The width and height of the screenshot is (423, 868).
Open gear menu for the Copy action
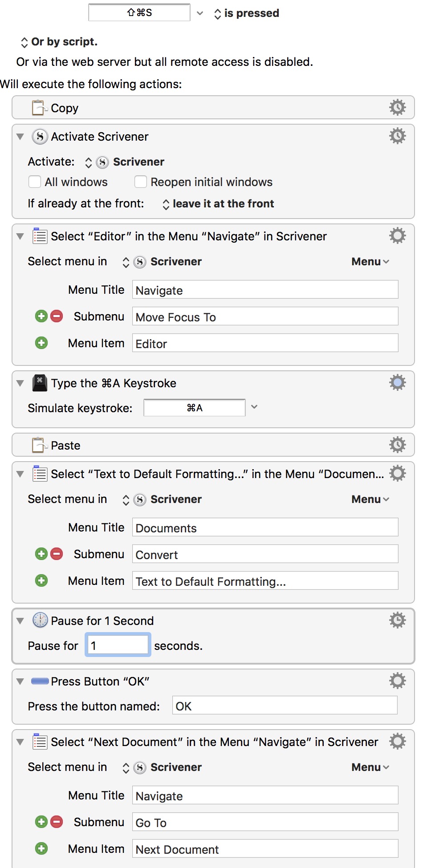click(x=397, y=108)
